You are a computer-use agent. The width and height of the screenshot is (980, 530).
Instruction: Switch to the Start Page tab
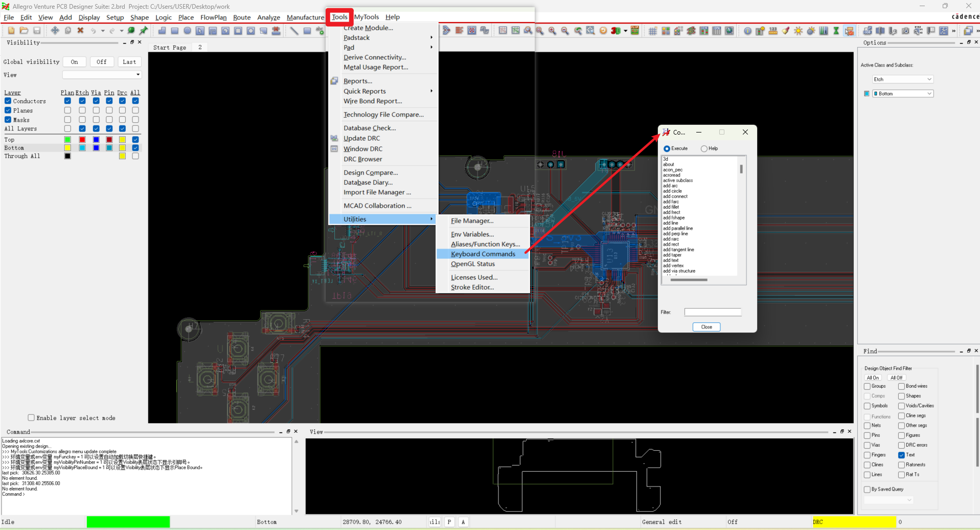[170, 47]
